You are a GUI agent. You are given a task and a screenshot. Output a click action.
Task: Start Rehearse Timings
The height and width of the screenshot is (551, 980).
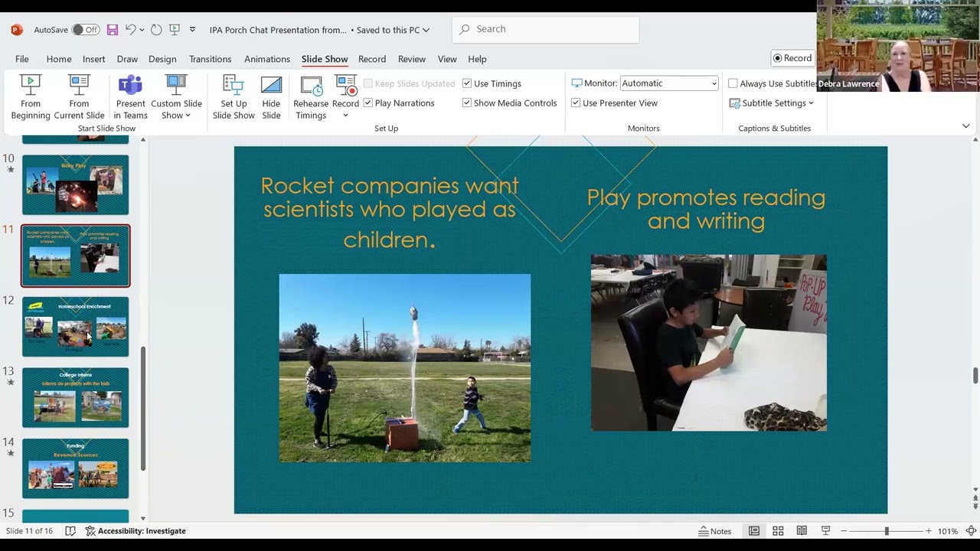pos(311,97)
